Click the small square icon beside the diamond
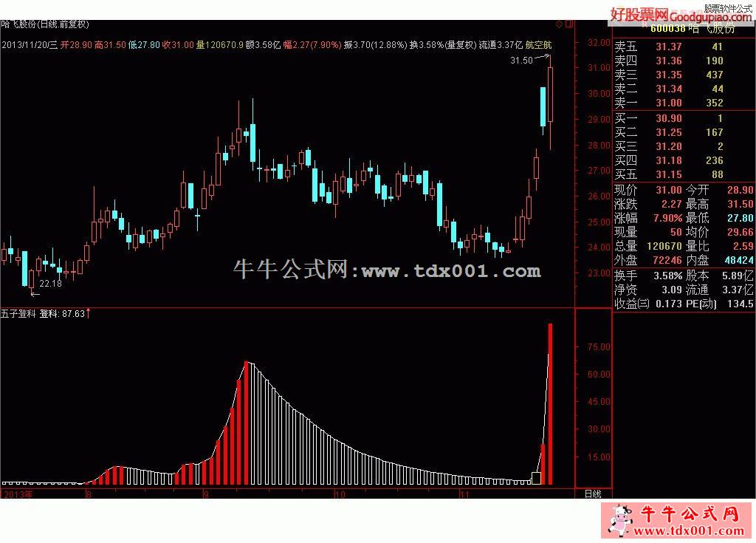Viewport: 756px width, 543px height. pos(568,25)
